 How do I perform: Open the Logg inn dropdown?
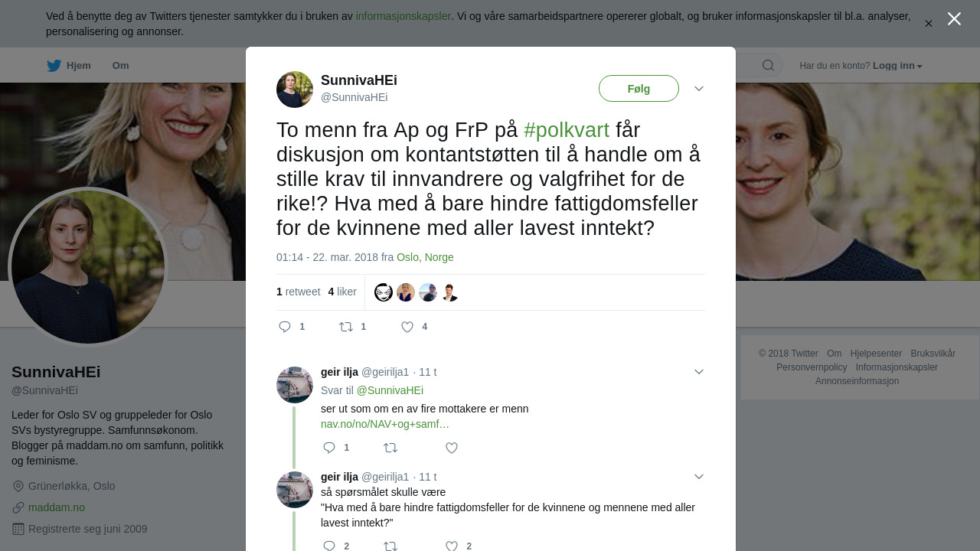pyautogui.click(x=897, y=66)
